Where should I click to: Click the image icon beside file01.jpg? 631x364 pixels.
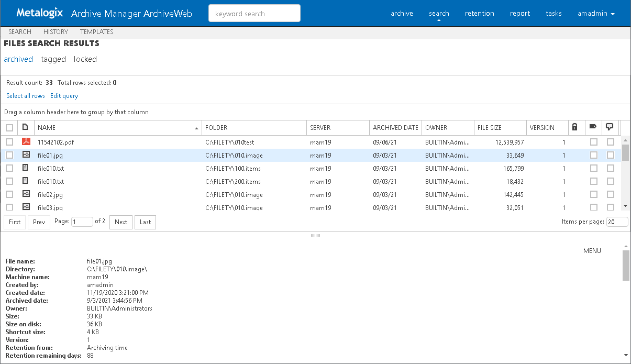pos(26,155)
